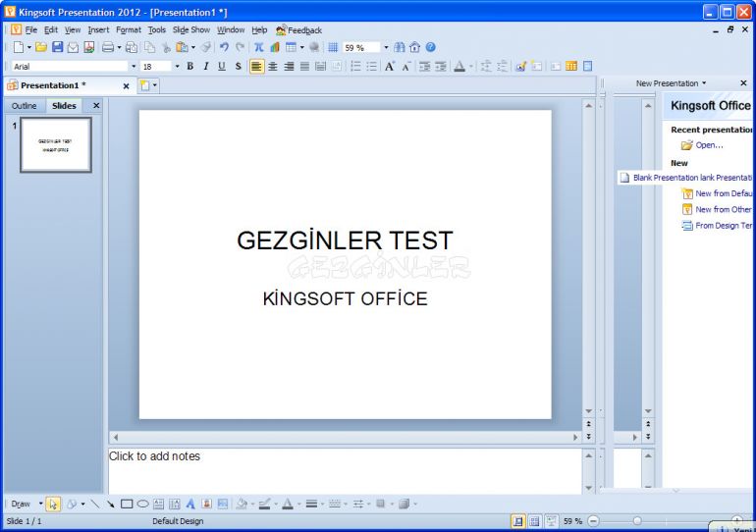Image resolution: width=756 pixels, height=532 pixels.
Task: Decrease font size with small A
Action: point(405,67)
